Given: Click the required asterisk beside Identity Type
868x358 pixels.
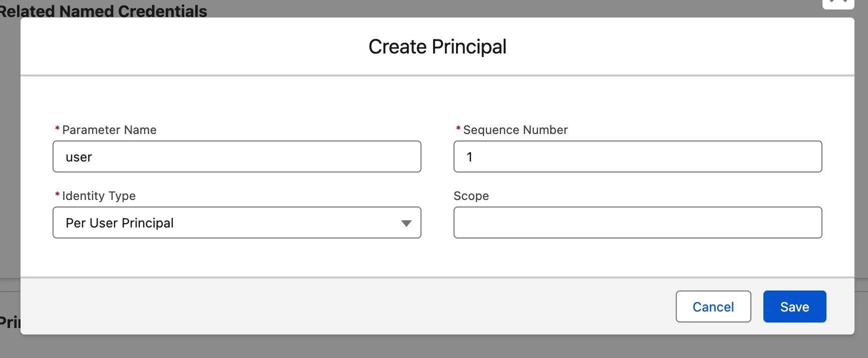Looking at the screenshot, I should tap(57, 195).
